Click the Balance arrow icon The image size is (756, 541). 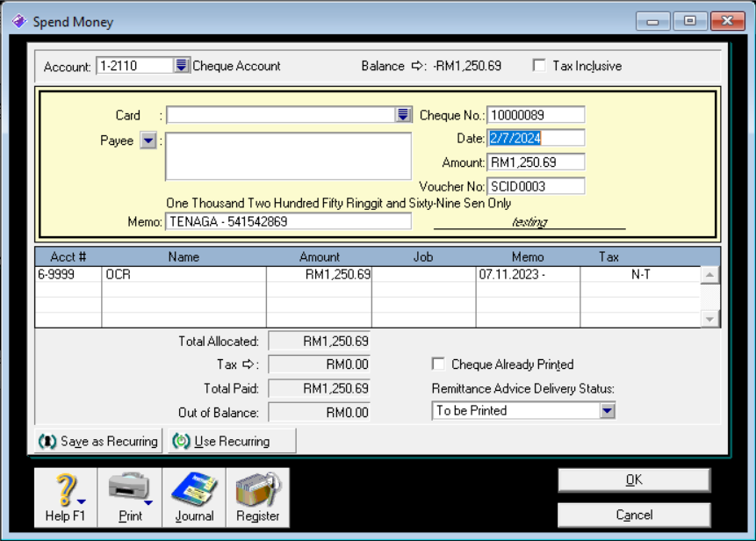coord(417,66)
